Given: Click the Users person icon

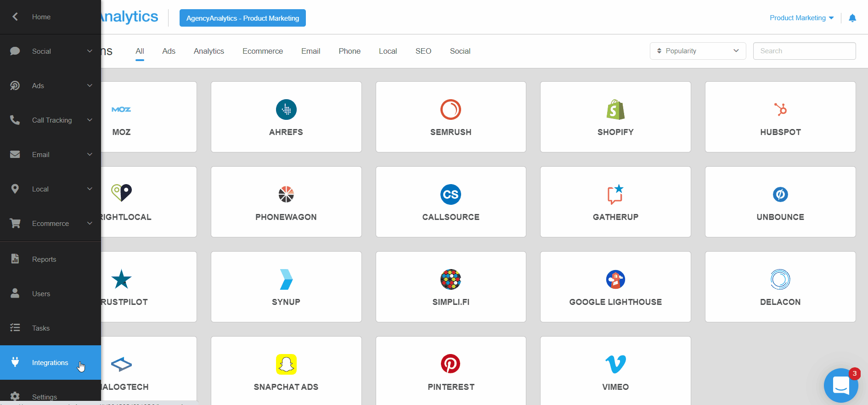Looking at the screenshot, I should 15,293.
